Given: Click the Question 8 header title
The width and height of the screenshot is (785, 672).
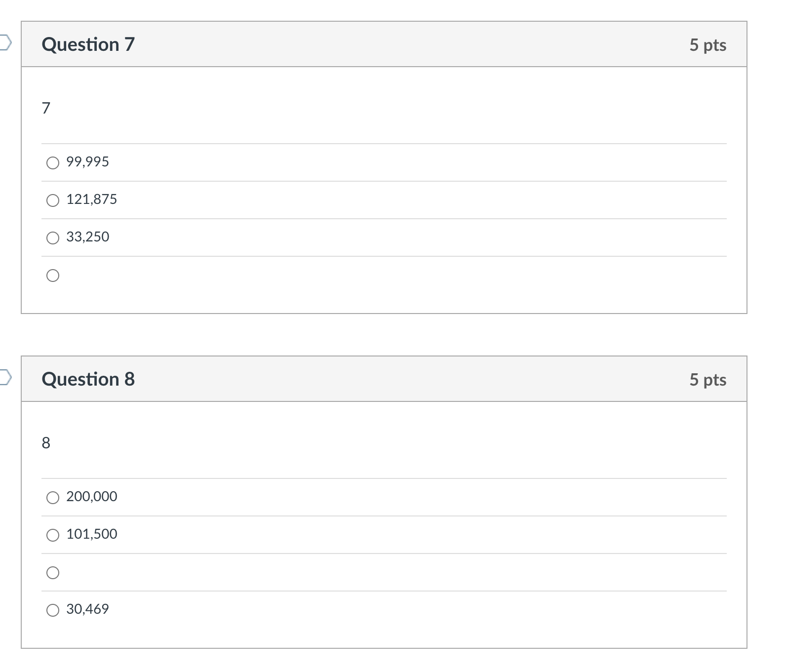Looking at the screenshot, I should click(88, 379).
